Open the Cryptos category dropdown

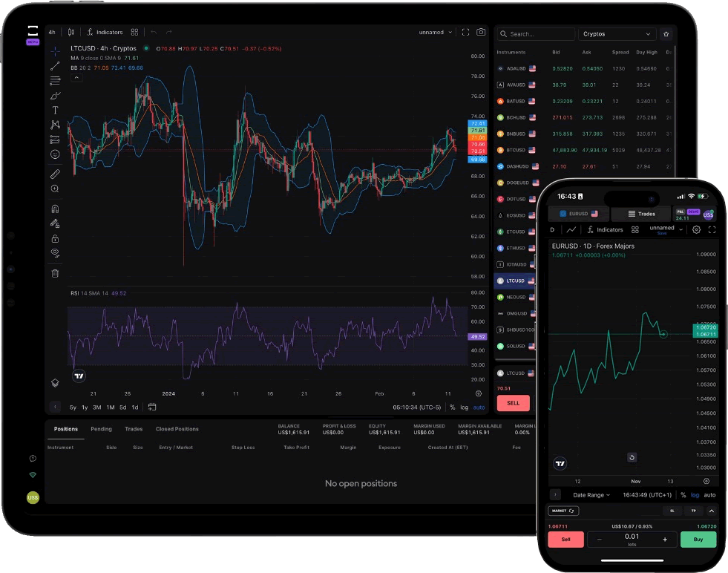point(617,34)
